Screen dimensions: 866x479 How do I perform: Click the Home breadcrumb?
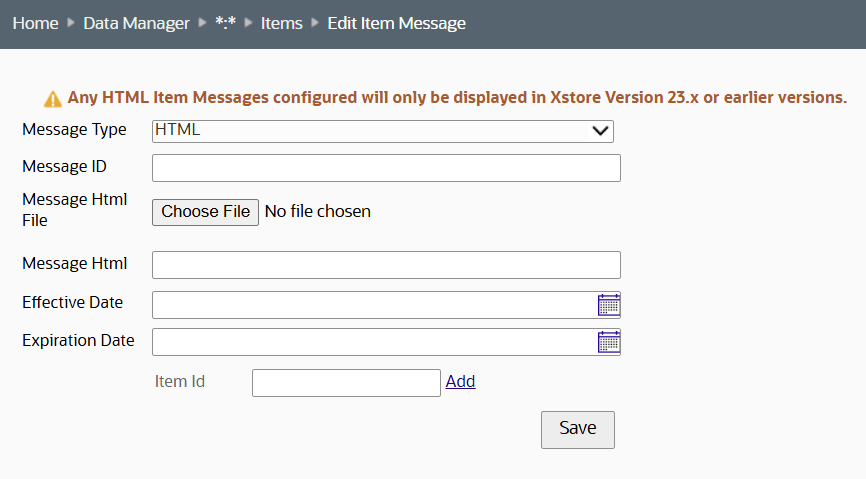click(35, 23)
